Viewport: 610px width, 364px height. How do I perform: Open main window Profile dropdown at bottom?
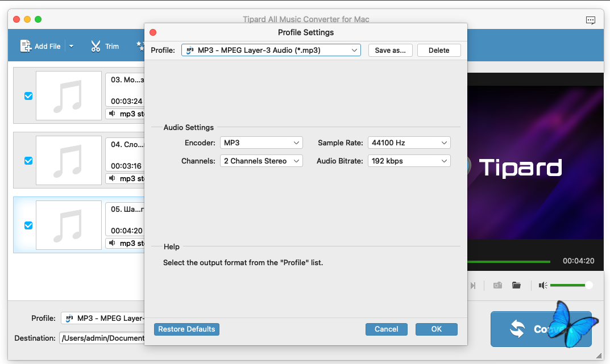point(103,319)
